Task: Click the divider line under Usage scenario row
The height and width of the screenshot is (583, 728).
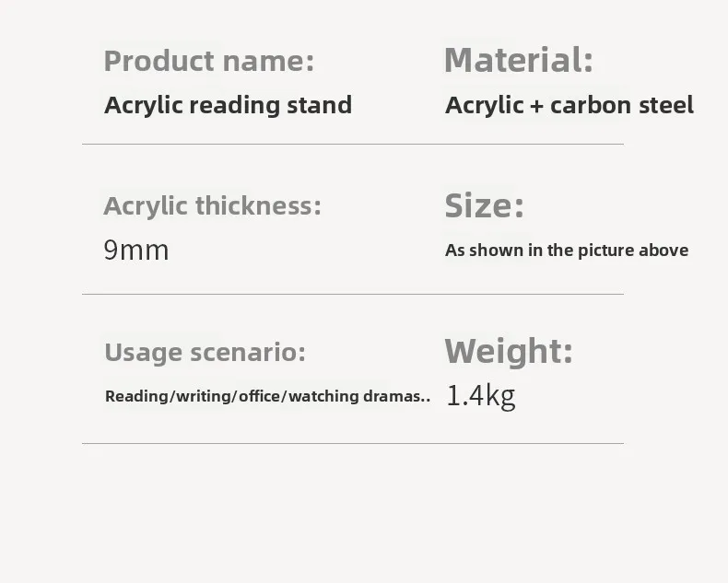Action: tap(352, 443)
